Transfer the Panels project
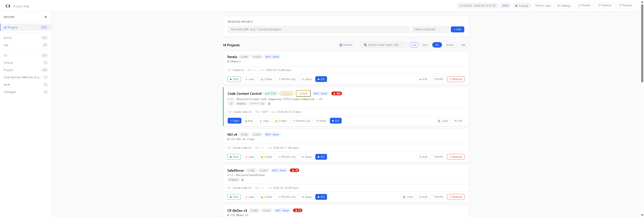Image resolution: width=644 pixels, height=217 pixels. 438,79
